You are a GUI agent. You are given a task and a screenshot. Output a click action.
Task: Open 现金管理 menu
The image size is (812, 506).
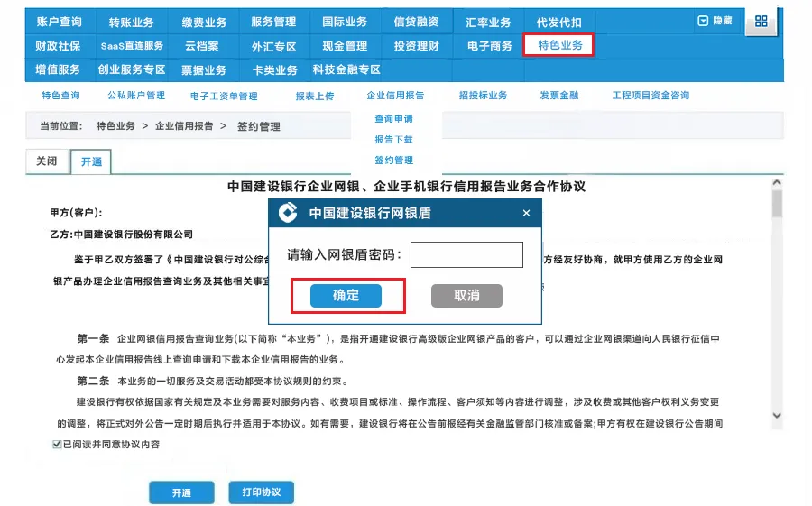[345, 46]
